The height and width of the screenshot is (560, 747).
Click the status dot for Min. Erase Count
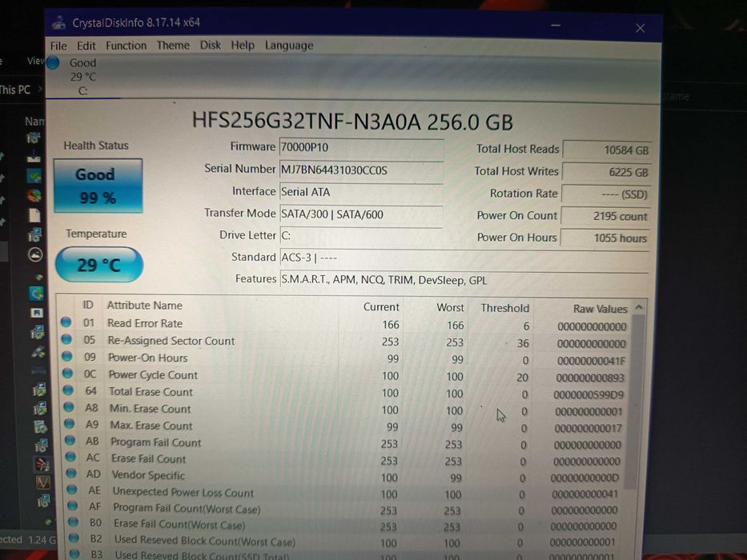pos(69,406)
